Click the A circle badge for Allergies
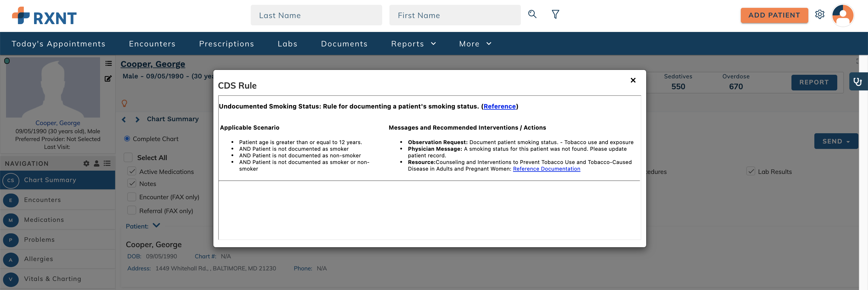This screenshot has height=290, width=868. tap(11, 260)
